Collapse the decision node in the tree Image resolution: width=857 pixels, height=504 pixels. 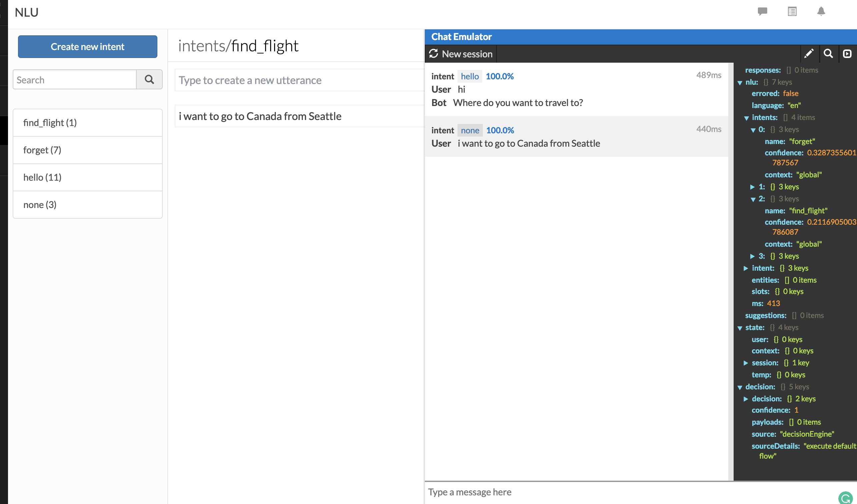tap(740, 387)
